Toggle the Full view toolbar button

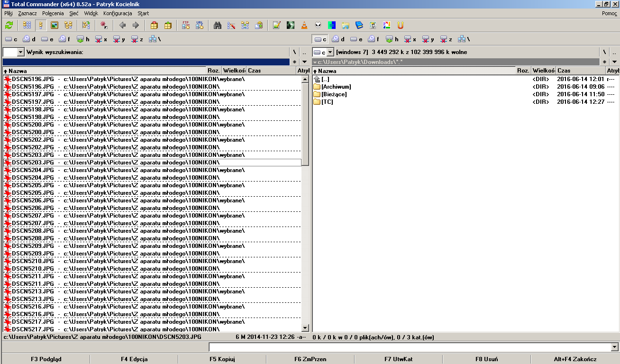click(x=41, y=25)
